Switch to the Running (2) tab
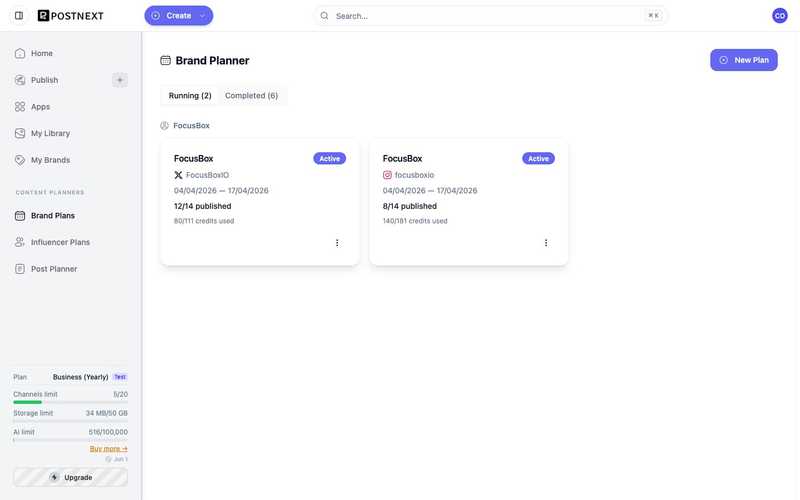The height and width of the screenshot is (500, 800). tap(190, 96)
